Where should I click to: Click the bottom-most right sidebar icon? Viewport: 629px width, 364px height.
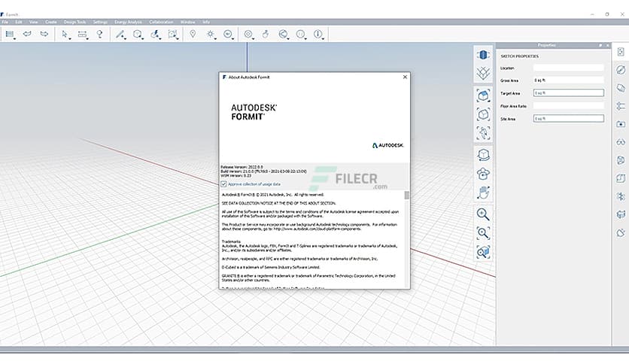[x=621, y=232]
